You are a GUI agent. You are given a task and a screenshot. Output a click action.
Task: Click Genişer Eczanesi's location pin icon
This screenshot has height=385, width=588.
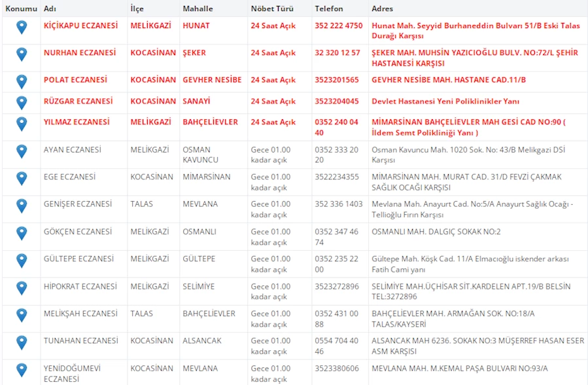22,206
